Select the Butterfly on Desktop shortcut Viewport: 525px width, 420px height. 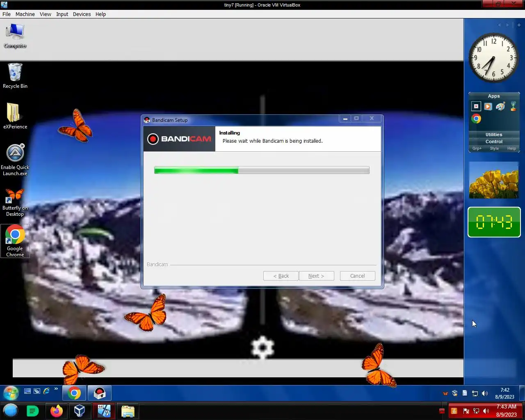[x=15, y=203]
